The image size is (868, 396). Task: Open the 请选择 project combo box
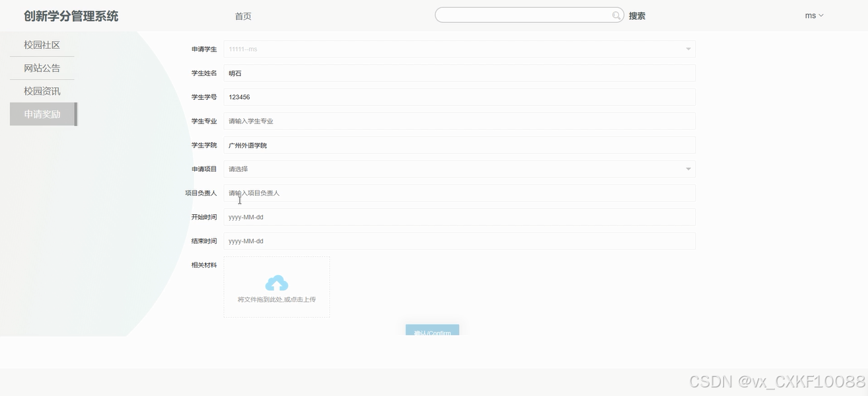(459, 169)
